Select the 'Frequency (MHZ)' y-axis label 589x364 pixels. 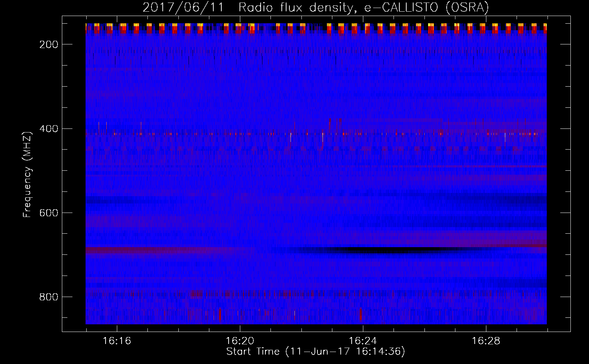tap(27, 174)
